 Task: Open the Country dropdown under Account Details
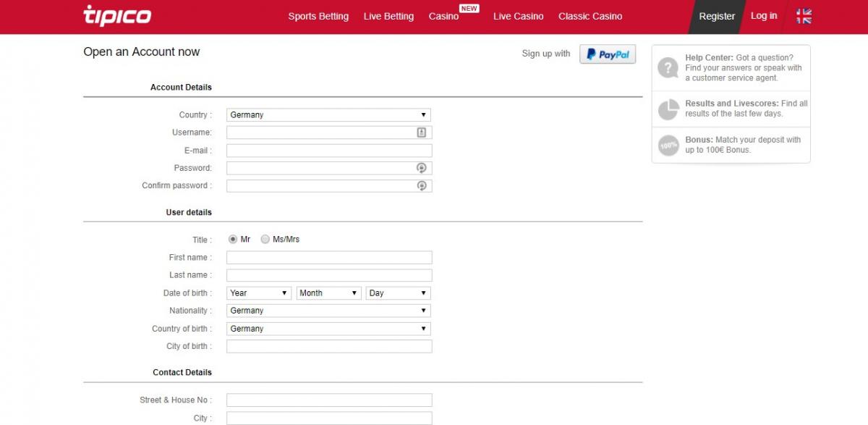(328, 115)
